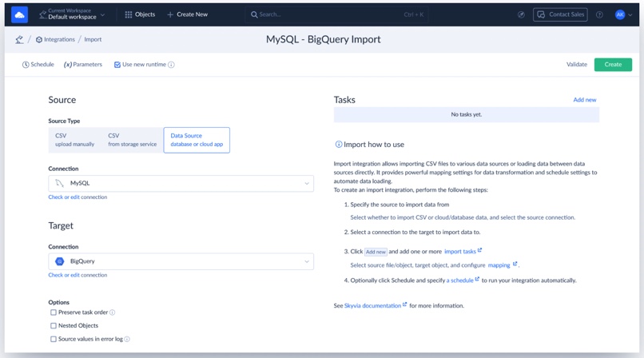644x358 pixels.
Task: Expand the account menu chevron
Action: point(630,15)
